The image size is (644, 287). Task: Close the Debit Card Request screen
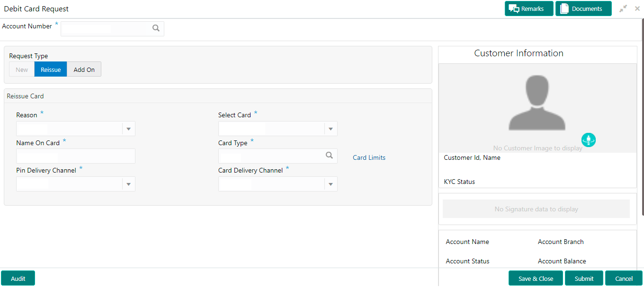click(637, 9)
